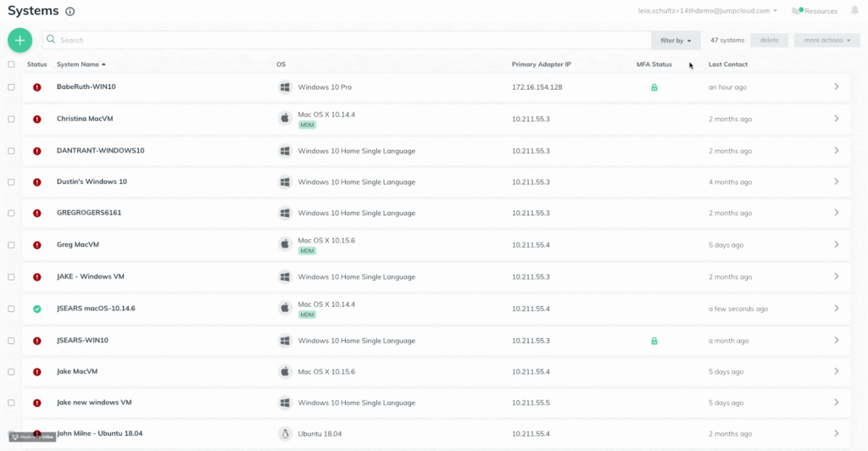Sort by Last Contact column header
868x451 pixels.
coord(727,64)
